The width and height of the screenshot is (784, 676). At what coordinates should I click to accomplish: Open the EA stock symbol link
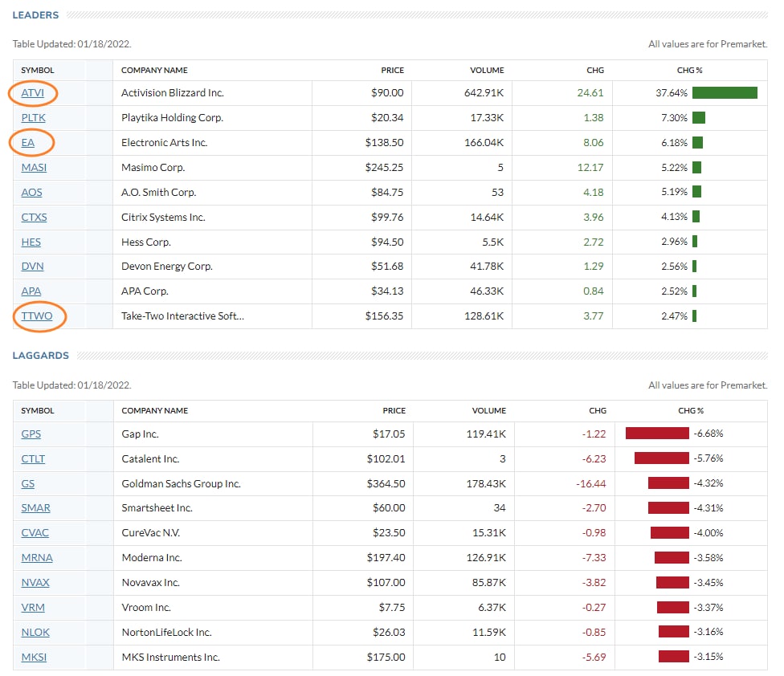[x=28, y=143]
